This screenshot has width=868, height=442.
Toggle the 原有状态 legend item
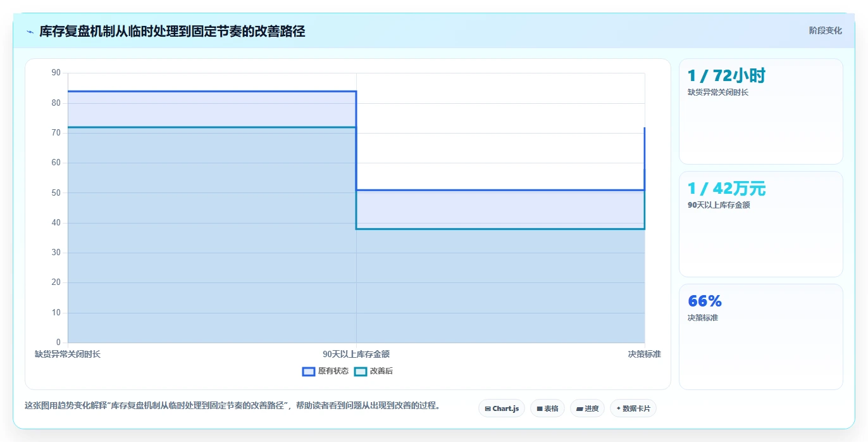coord(326,371)
